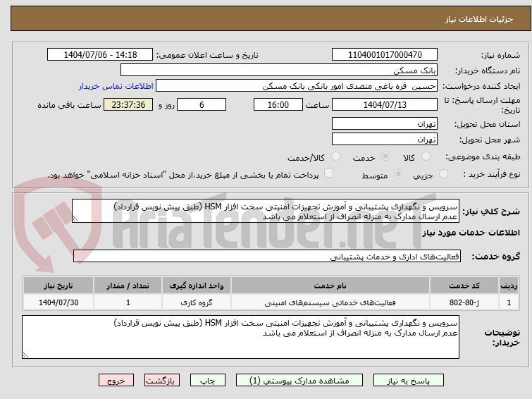Click service code cell ژ-80-802
Image resolution: width=532 pixels, height=399 pixels.
point(464,302)
